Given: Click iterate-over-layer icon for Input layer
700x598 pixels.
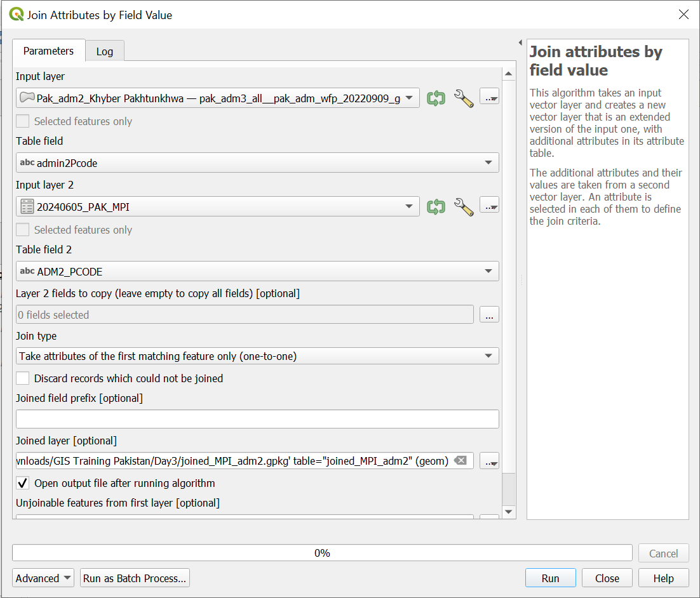Looking at the screenshot, I should coord(436,98).
